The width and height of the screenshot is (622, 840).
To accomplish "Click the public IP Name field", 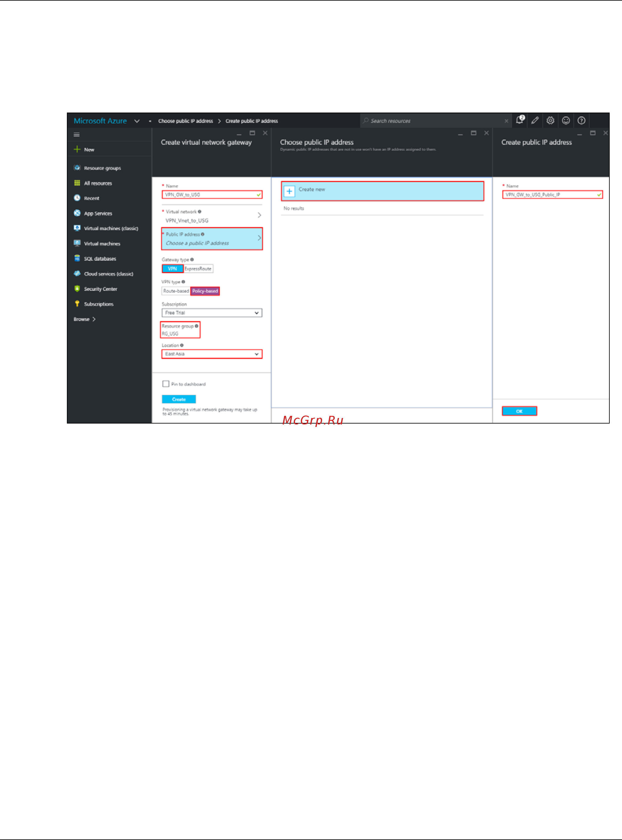I will coord(552,194).
